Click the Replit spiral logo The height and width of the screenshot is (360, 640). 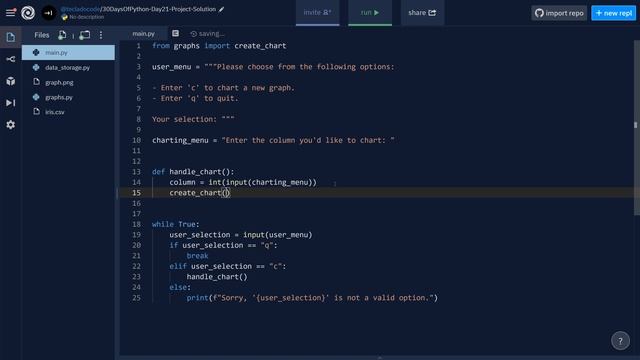pyautogui.click(x=28, y=13)
